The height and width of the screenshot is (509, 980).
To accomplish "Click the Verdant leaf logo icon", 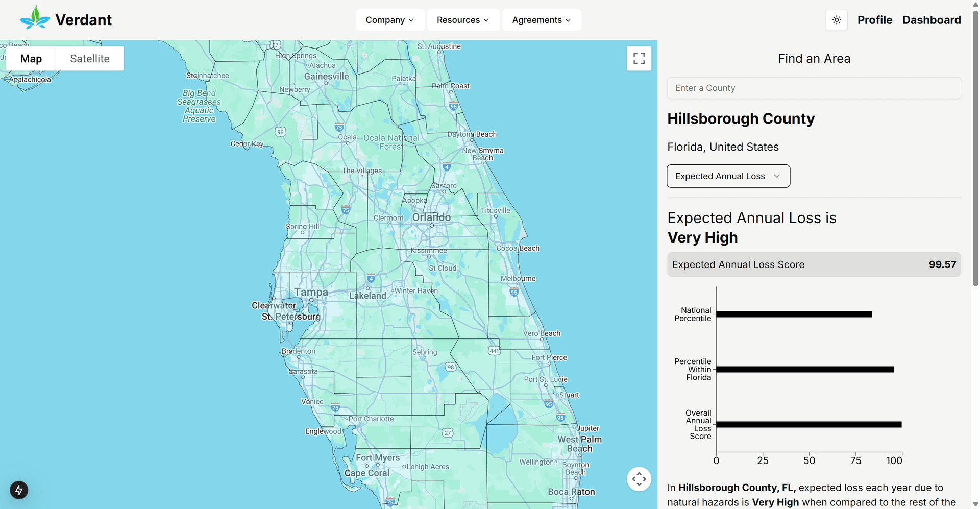I will 35,18.
